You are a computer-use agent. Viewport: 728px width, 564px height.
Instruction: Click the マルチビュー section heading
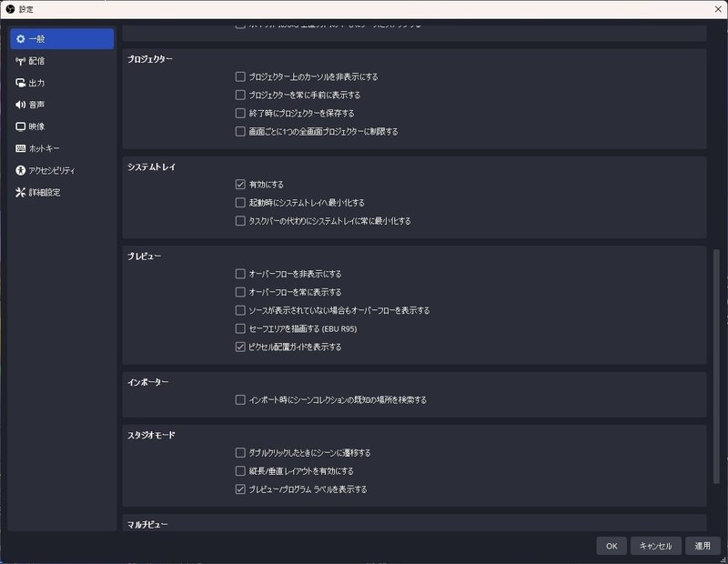[147, 525]
